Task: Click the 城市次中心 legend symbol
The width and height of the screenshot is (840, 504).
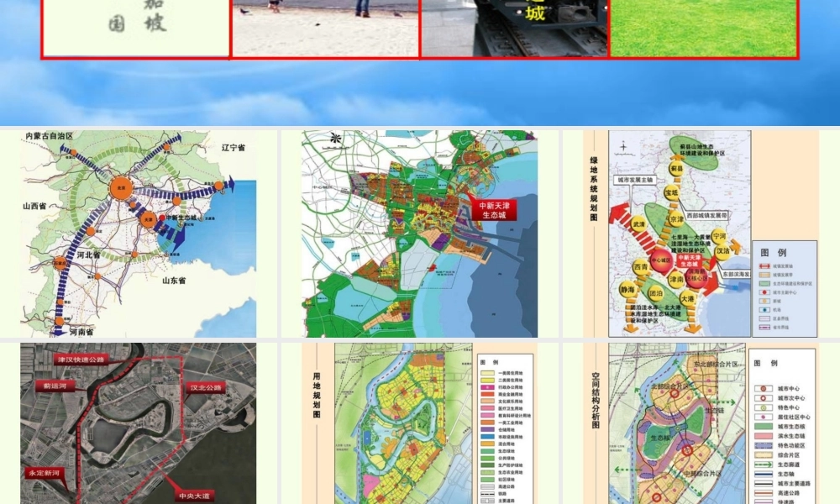Action: click(764, 398)
